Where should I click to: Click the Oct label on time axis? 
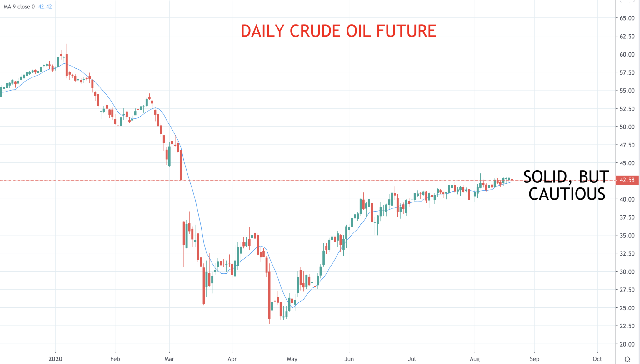click(597, 359)
